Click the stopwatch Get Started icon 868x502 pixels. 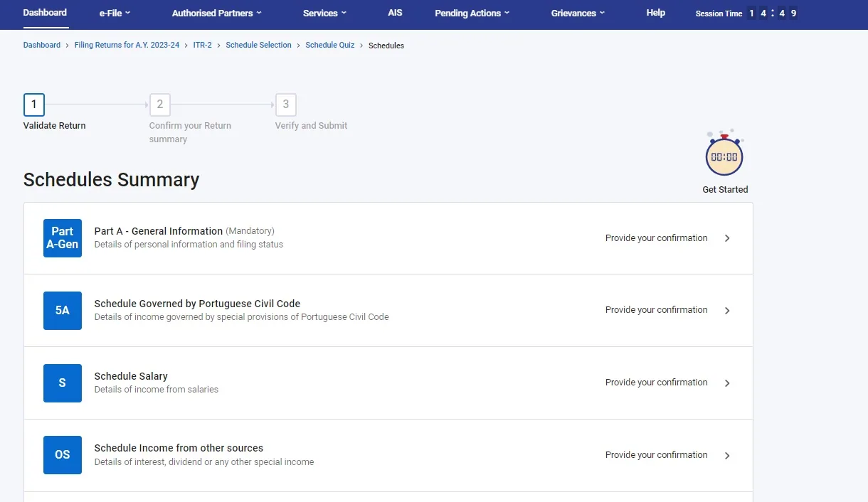pyautogui.click(x=724, y=154)
